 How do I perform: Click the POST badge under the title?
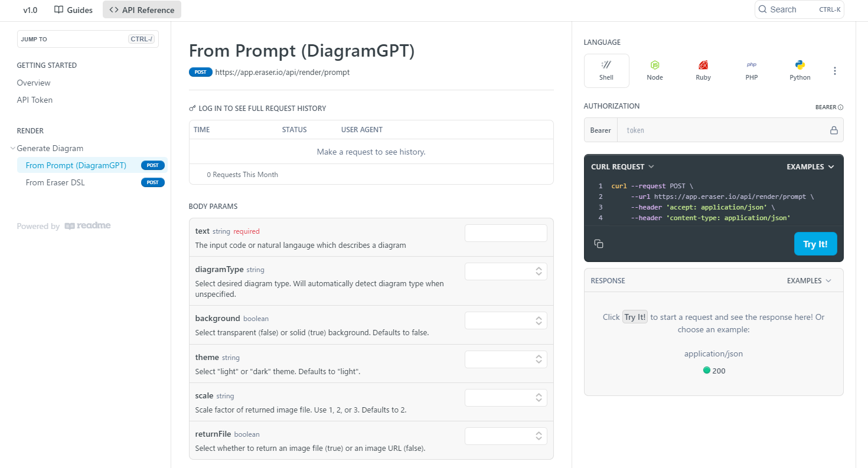click(x=200, y=72)
